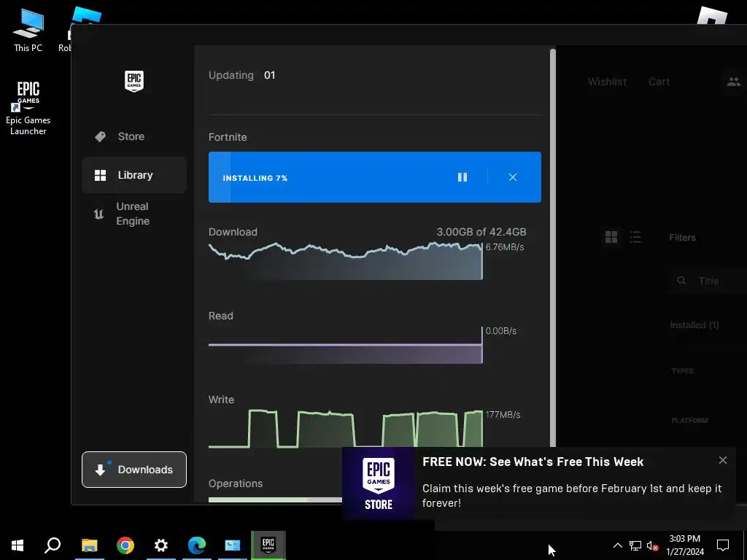Click the Fortnite title label
This screenshot has height=560, width=747.
click(x=228, y=137)
